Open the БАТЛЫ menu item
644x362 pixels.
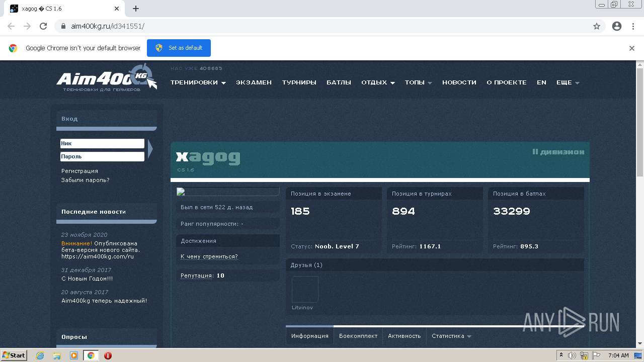click(339, 82)
